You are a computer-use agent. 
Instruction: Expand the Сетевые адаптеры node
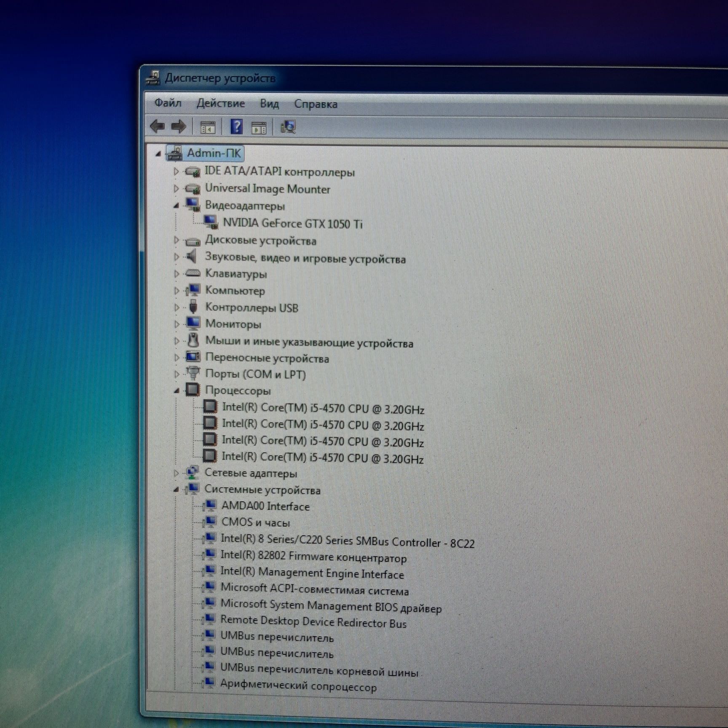pos(176,473)
